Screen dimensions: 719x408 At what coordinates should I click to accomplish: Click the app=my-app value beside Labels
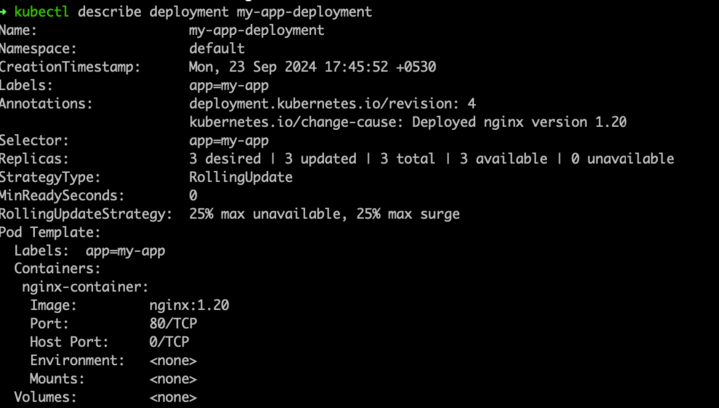[x=229, y=85]
